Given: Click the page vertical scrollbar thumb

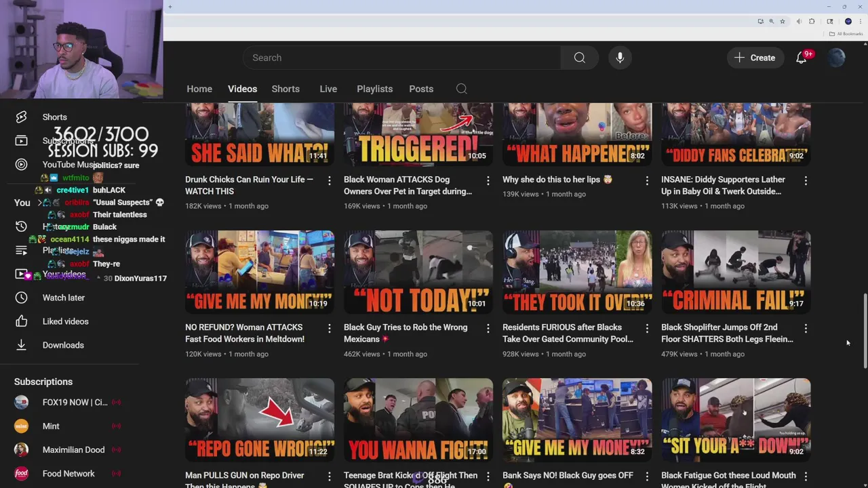Looking at the screenshot, I should (865, 331).
